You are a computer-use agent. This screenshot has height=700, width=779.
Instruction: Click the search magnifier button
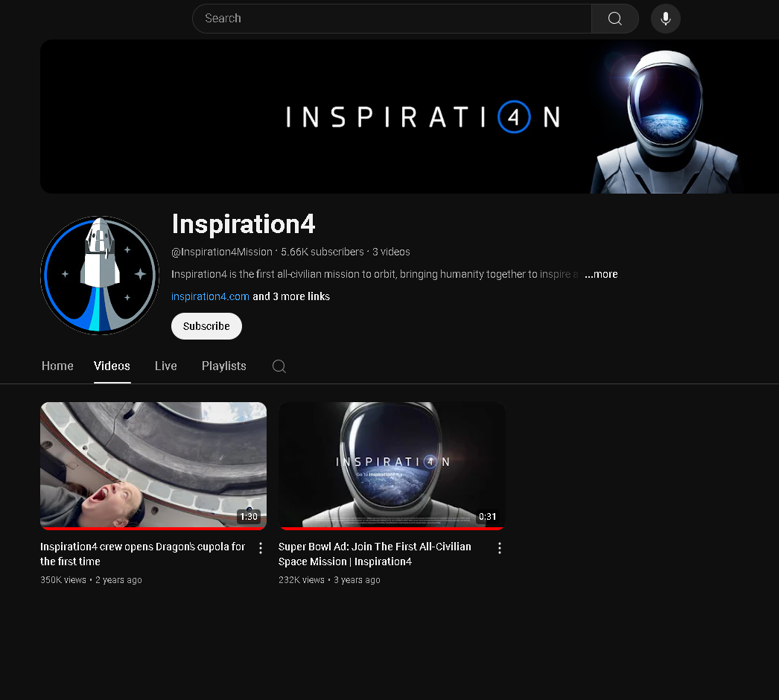[614, 19]
